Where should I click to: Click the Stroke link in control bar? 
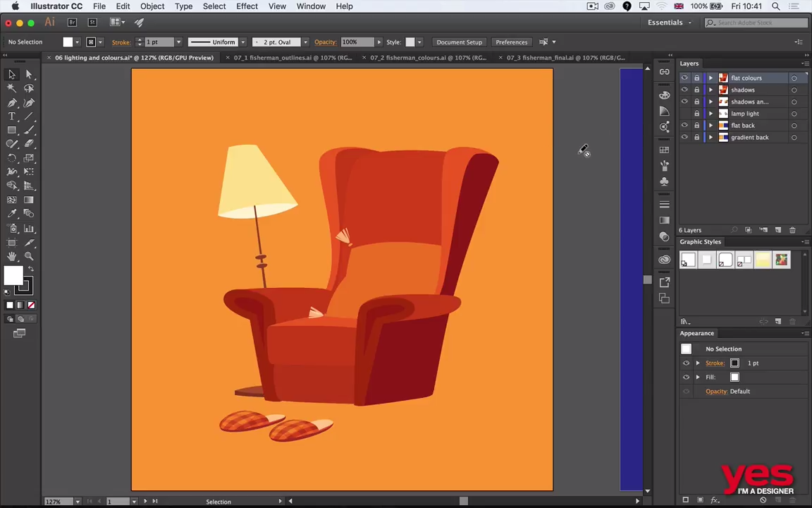point(121,42)
